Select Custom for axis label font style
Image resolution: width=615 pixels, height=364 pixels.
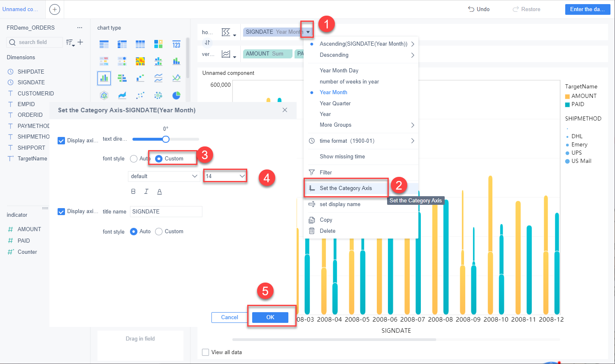tap(159, 158)
